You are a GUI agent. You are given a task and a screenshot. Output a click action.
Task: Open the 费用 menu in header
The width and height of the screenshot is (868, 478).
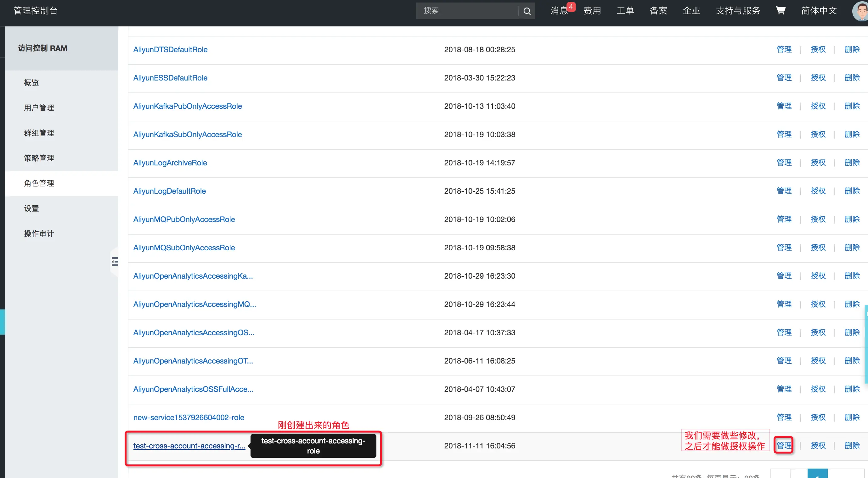coord(592,10)
